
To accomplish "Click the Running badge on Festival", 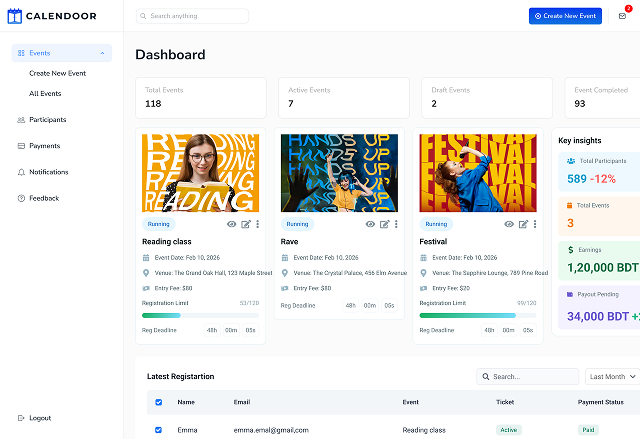I will tap(436, 224).
